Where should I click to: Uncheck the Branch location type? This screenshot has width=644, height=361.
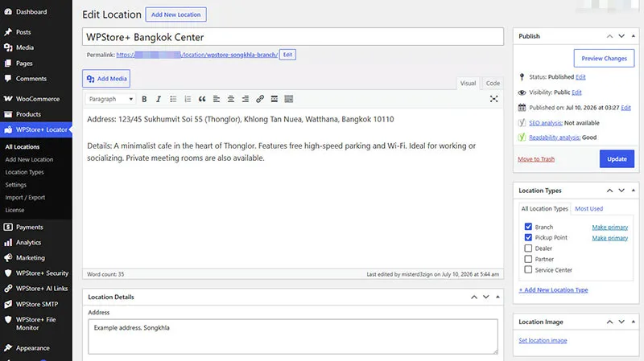[x=528, y=227]
